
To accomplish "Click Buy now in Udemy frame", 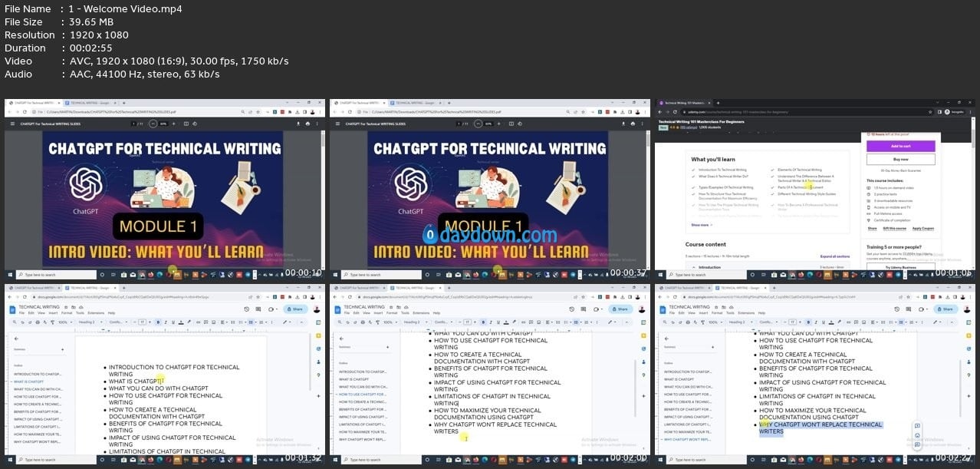I will 901,159.
